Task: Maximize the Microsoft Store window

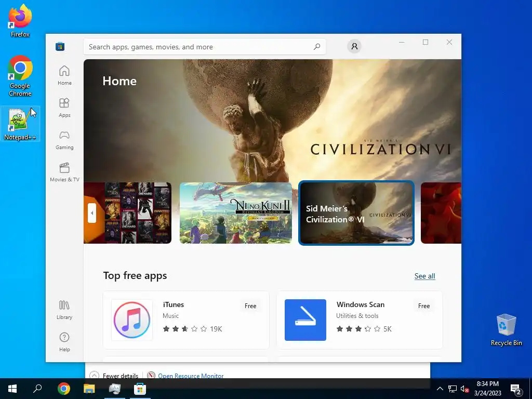Action: pos(425,42)
